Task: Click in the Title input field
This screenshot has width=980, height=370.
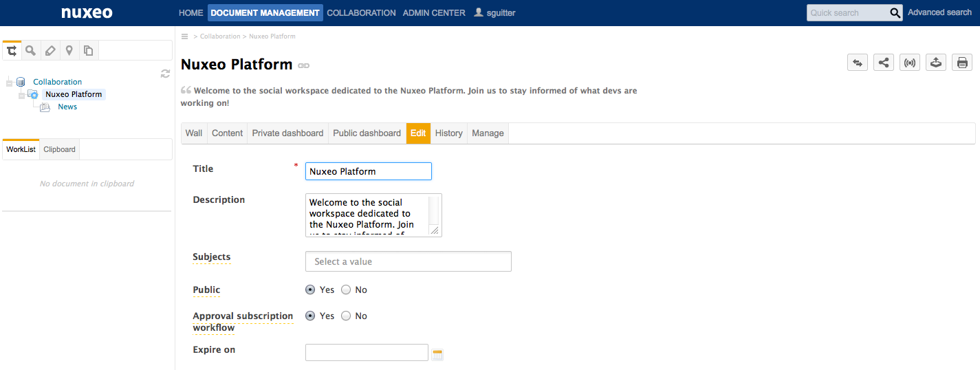Action: (x=369, y=171)
